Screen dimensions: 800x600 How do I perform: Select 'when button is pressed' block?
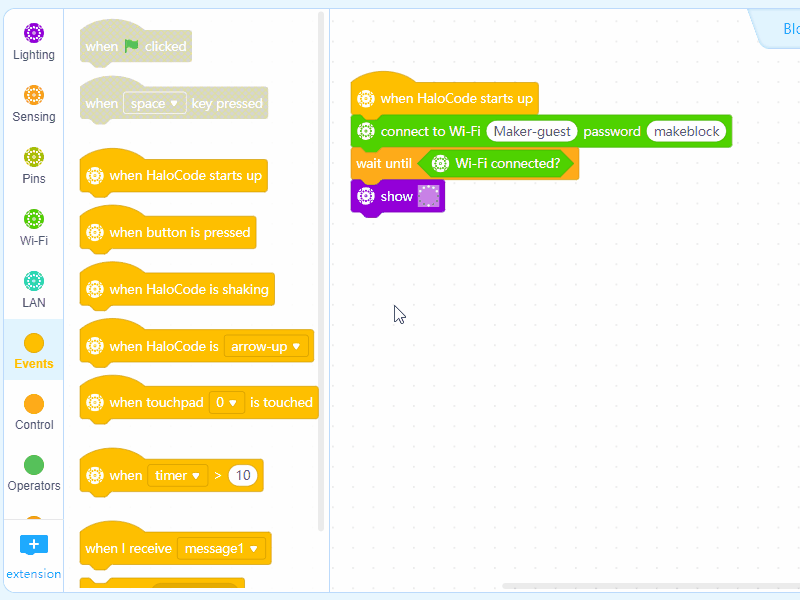tap(168, 232)
